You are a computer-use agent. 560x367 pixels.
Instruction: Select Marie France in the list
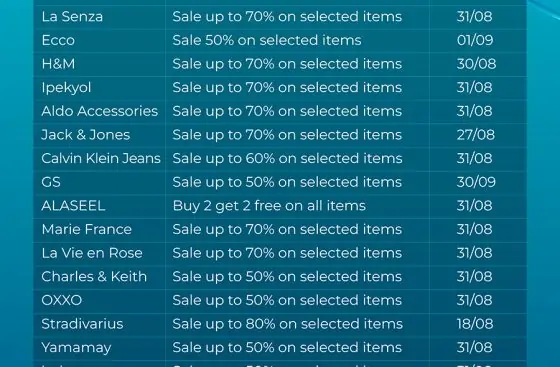[87, 229]
